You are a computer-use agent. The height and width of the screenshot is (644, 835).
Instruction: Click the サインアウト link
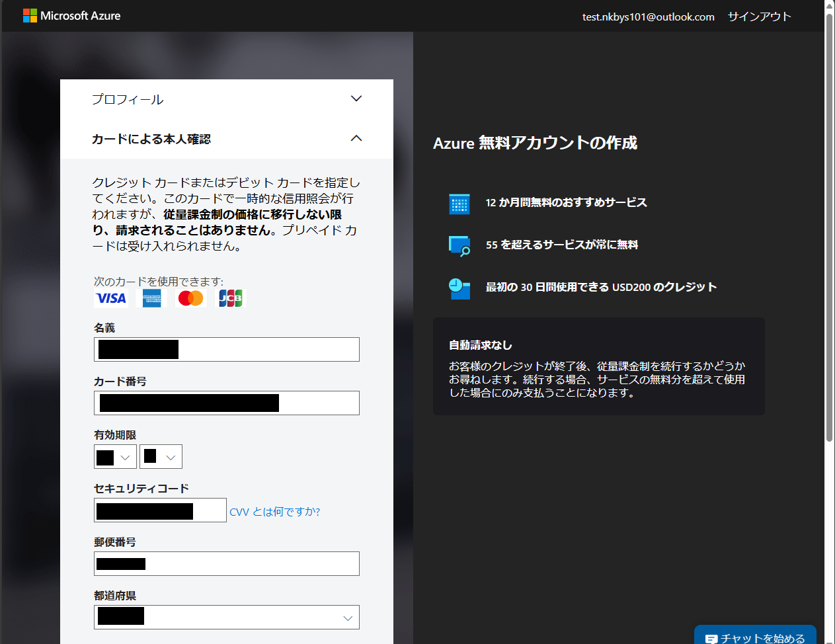(x=760, y=17)
